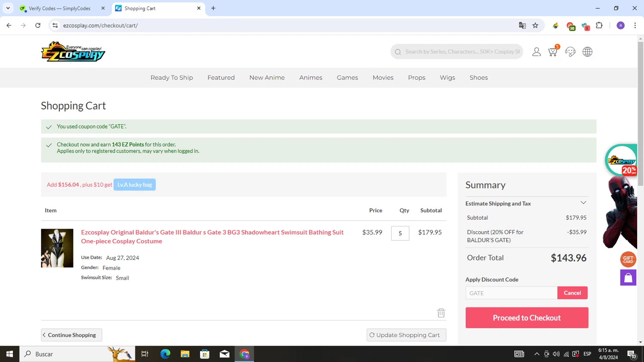Open the customer support headset icon
644x362 pixels.
click(570, 52)
